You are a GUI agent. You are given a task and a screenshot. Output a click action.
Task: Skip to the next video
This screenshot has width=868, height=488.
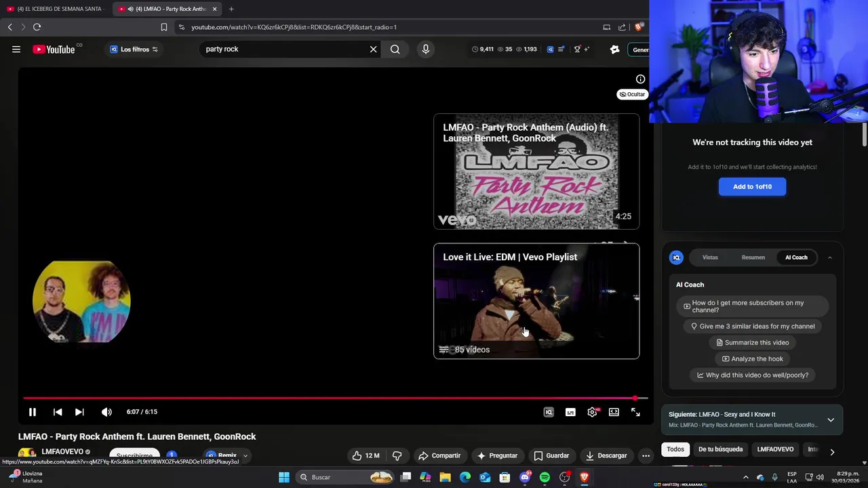(79, 411)
